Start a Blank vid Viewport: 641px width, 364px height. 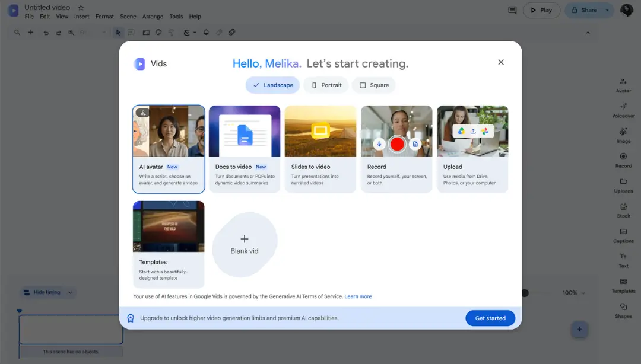[x=245, y=245]
